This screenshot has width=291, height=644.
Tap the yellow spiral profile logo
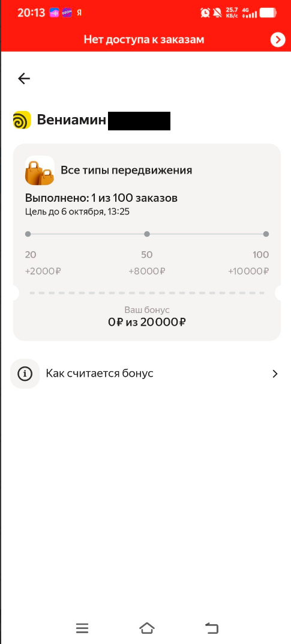(22, 120)
